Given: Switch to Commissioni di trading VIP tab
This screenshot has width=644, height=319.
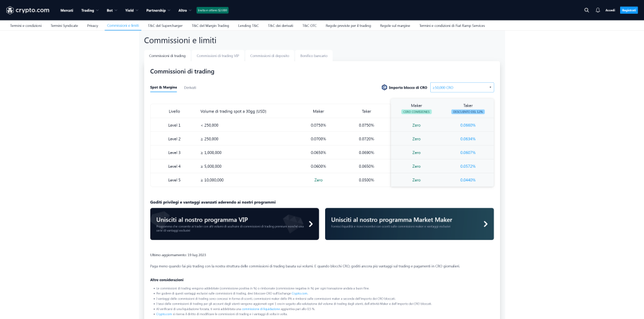Looking at the screenshot, I should click(218, 56).
